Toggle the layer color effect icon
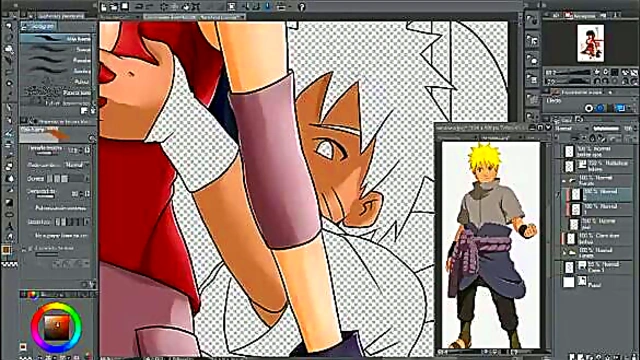Viewport: 640px width, 360px height. click(620, 108)
